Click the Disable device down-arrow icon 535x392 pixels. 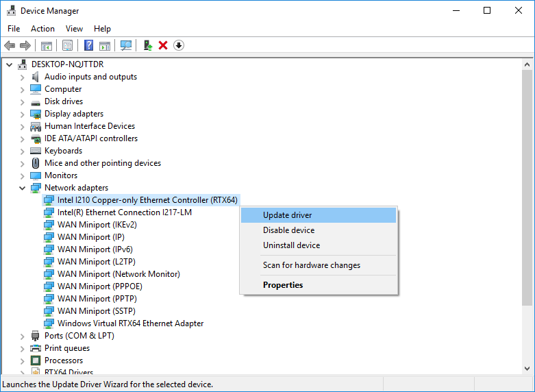(179, 45)
